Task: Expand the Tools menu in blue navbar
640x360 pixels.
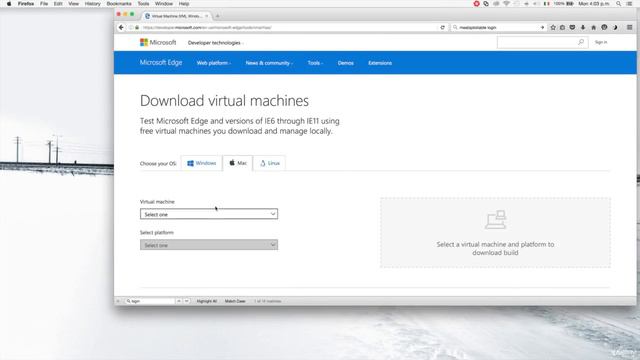Action: point(315,63)
